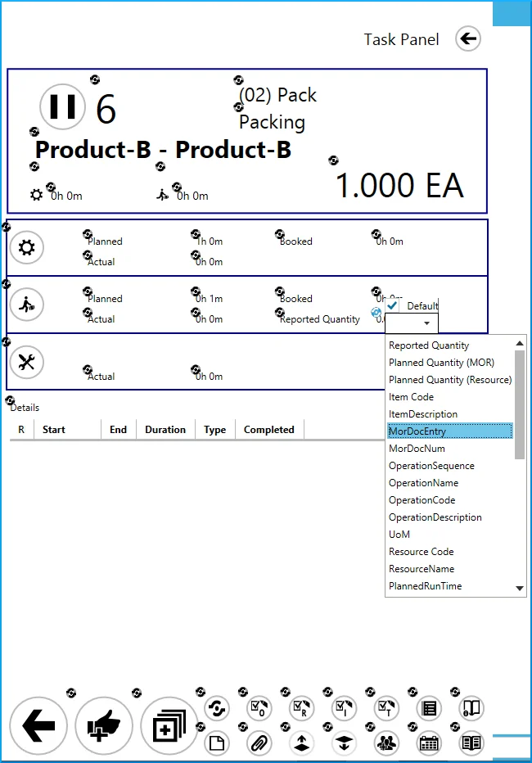This screenshot has width=532, height=763.
Task: Click the (02) Pack operation text
Action: pos(277,95)
